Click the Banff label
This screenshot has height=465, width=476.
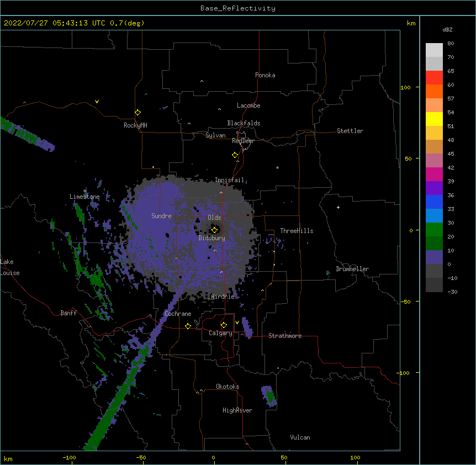pyautogui.click(x=68, y=313)
